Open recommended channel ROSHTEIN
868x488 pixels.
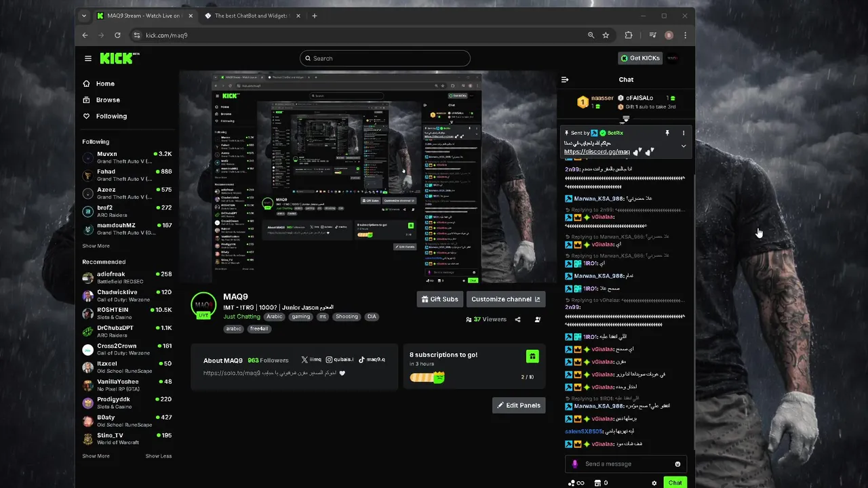click(127, 313)
